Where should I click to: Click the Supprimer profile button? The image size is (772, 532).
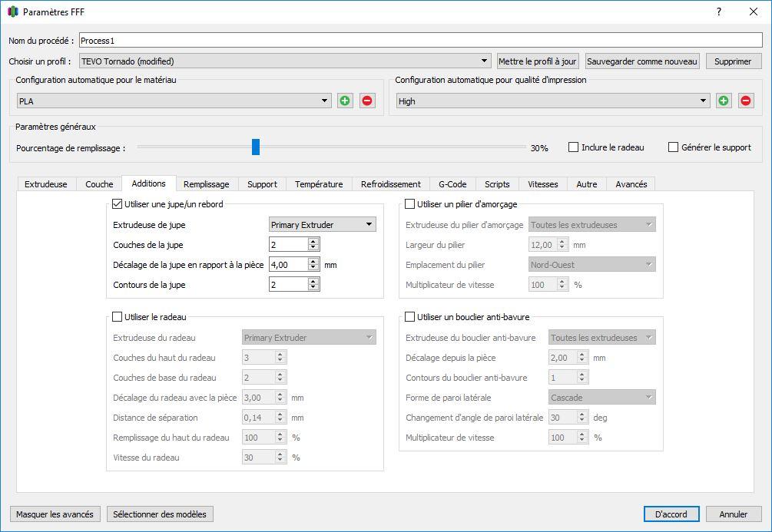pyautogui.click(x=733, y=61)
